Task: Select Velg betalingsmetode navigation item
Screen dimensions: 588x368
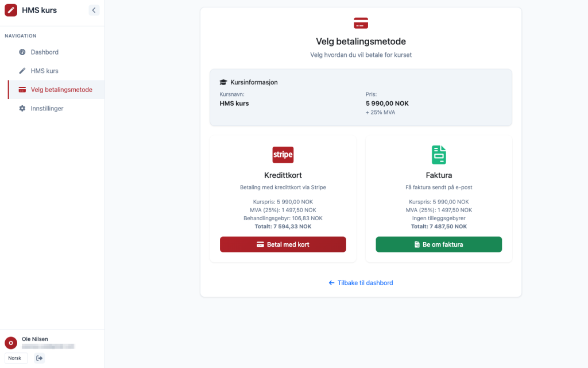Action: [61, 90]
